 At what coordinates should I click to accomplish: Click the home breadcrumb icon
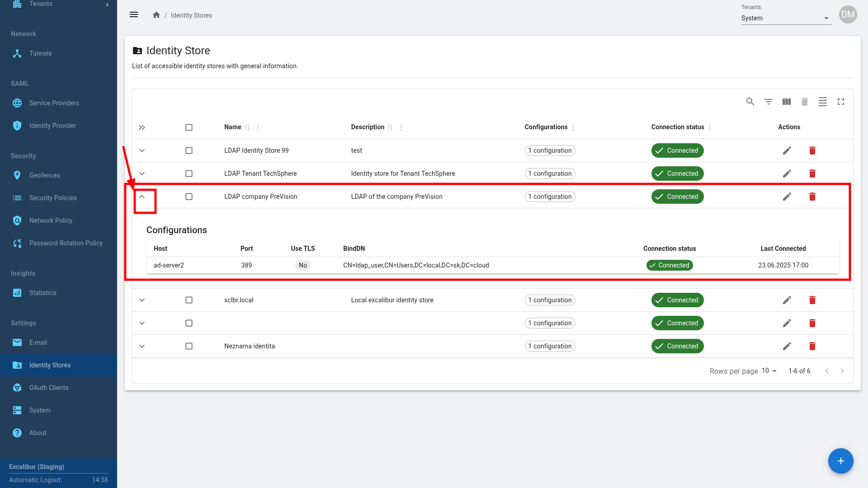tap(156, 15)
